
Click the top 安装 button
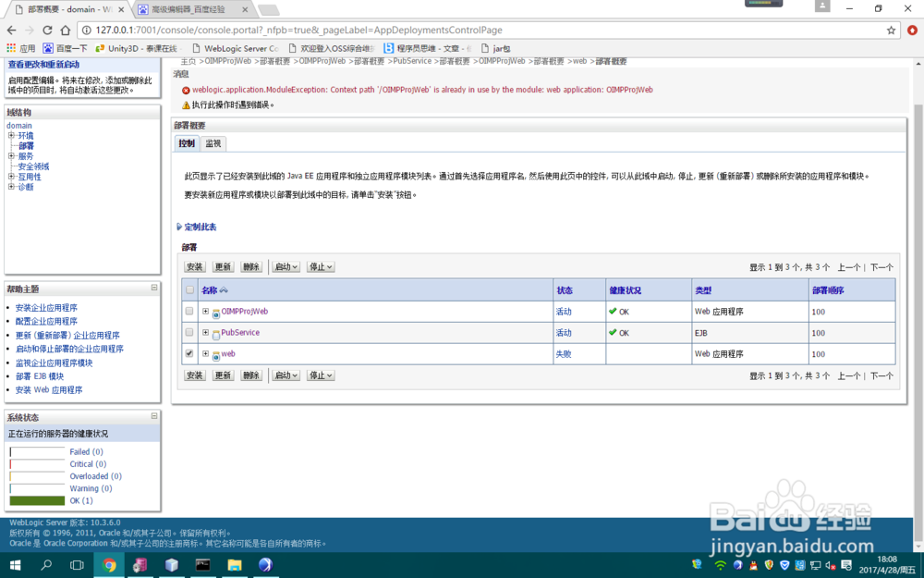tap(195, 267)
